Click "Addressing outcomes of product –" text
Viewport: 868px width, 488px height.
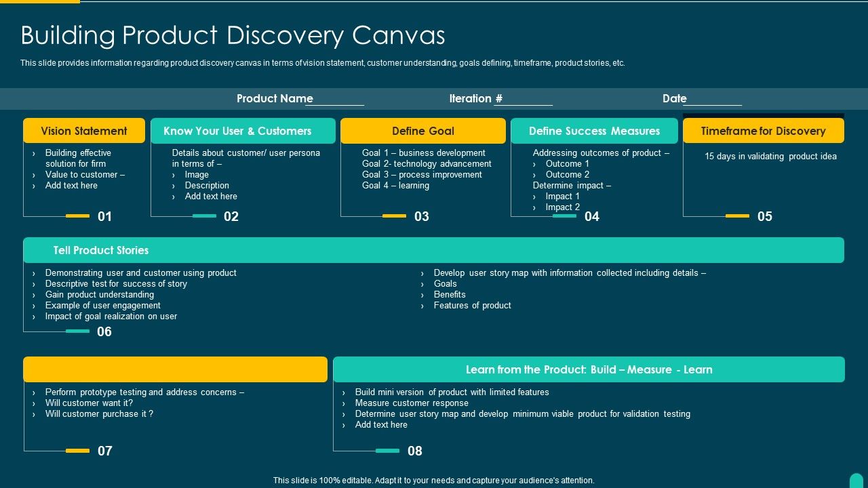click(601, 152)
